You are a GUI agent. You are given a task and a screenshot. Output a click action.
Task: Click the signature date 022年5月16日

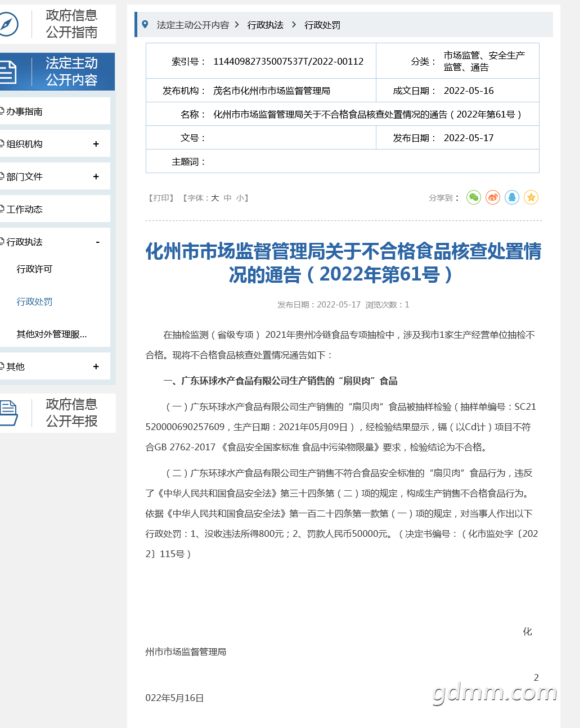174,698
